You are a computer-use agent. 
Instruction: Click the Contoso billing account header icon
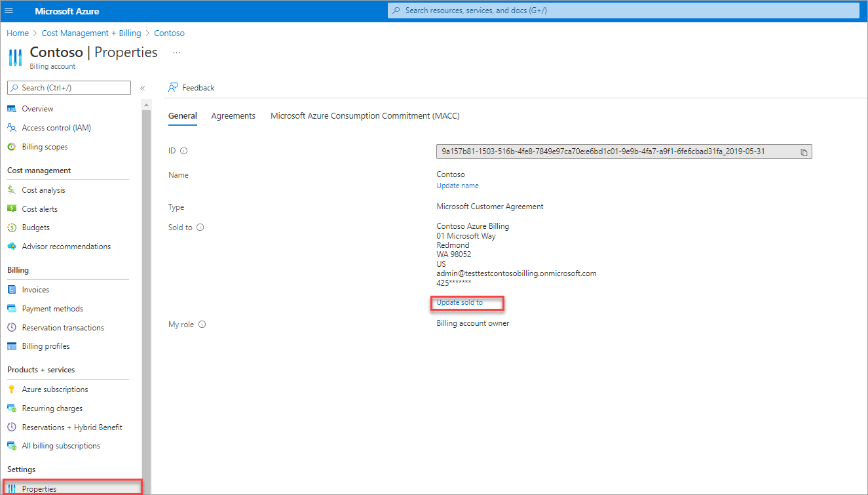[x=15, y=58]
